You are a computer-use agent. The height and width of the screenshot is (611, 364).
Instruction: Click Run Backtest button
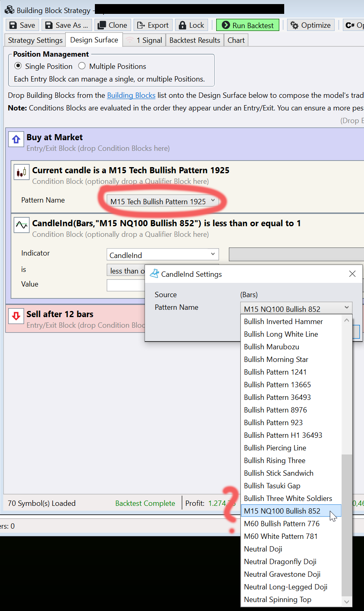(248, 25)
